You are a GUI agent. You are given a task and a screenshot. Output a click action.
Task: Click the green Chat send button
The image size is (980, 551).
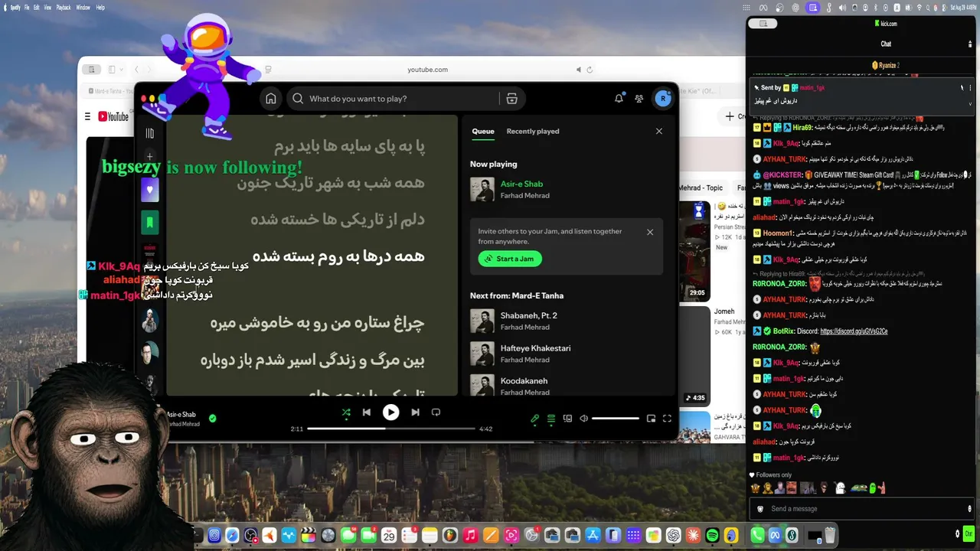pyautogui.click(x=969, y=533)
